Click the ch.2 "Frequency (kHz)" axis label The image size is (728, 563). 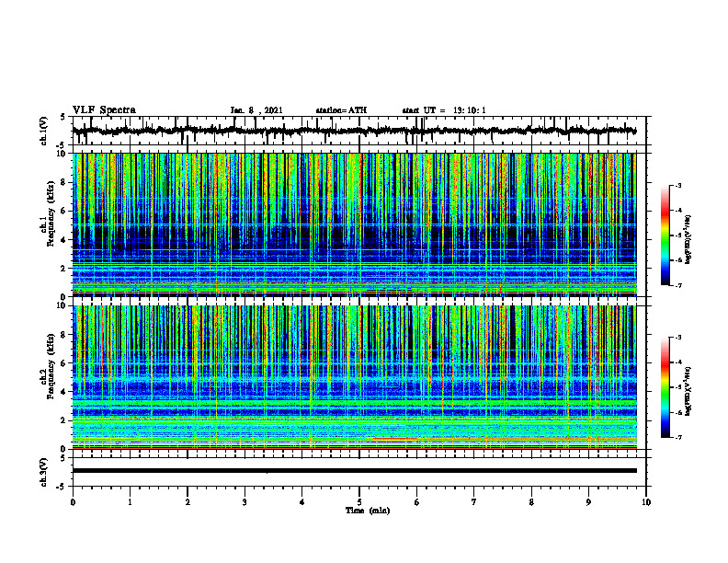point(51,366)
